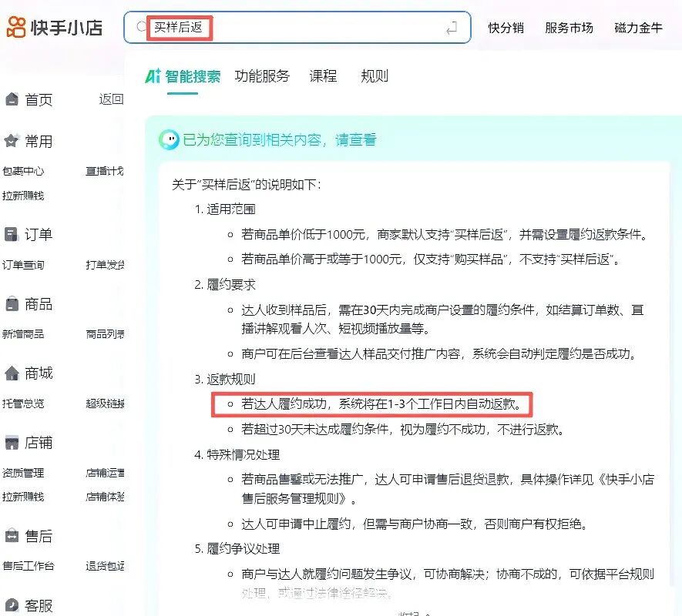Open 首页 in the sidebar
The image size is (682, 616).
pos(39,99)
